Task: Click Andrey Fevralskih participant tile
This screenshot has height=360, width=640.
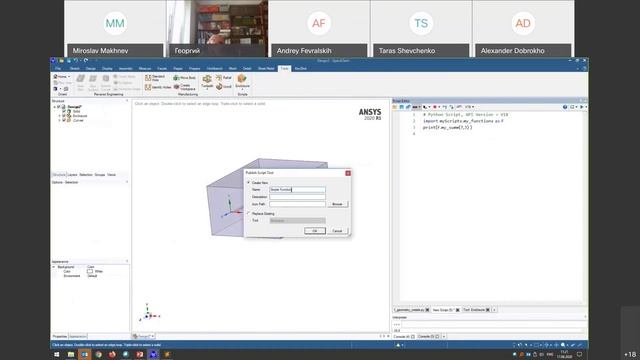Action: coord(319,29)
